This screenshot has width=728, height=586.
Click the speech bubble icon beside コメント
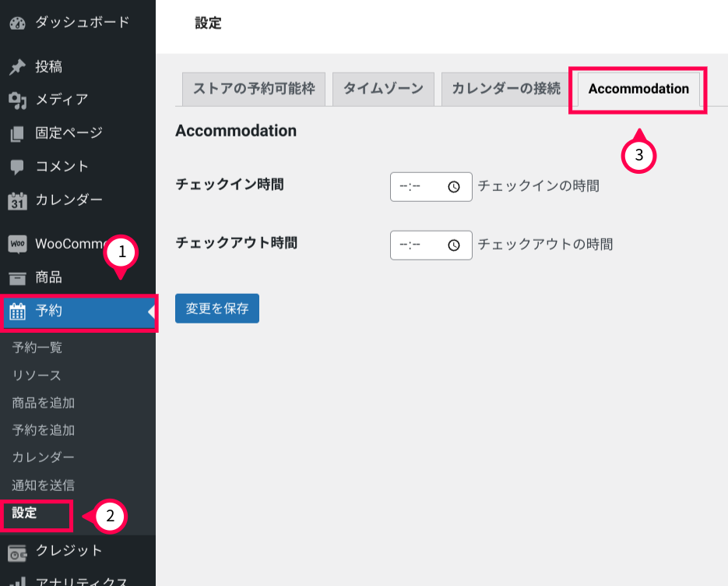18,168
